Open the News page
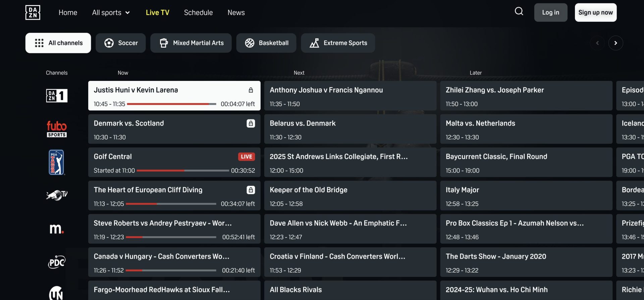Screen dimensions: 644x300 tap(236, 12)
